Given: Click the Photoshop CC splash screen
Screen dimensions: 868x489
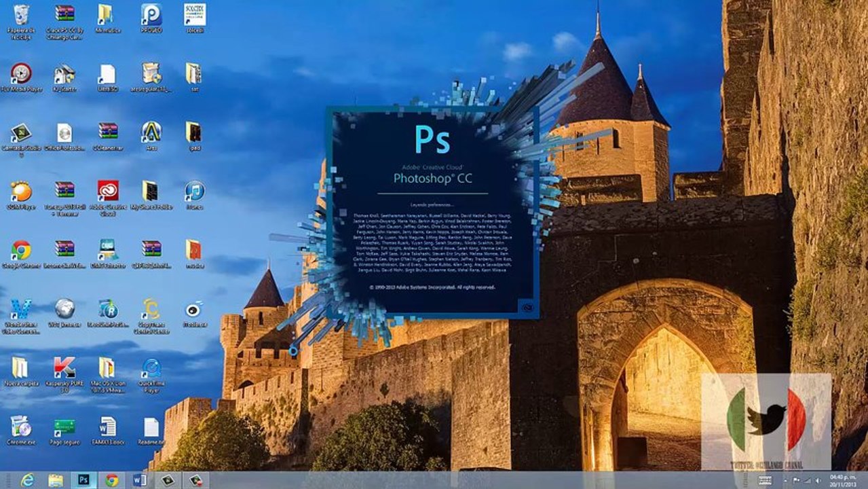Looking at the screenshot, I should [432, 213].
